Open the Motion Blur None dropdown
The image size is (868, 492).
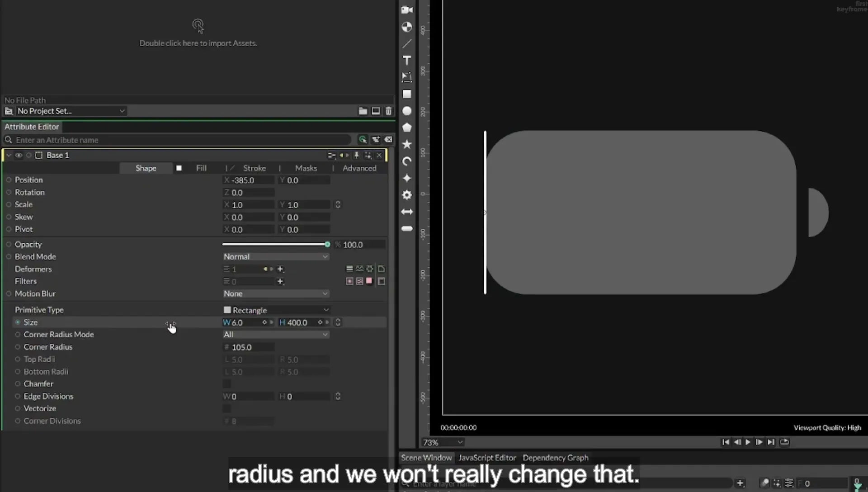pyautogui.click(x=275, y=293)
